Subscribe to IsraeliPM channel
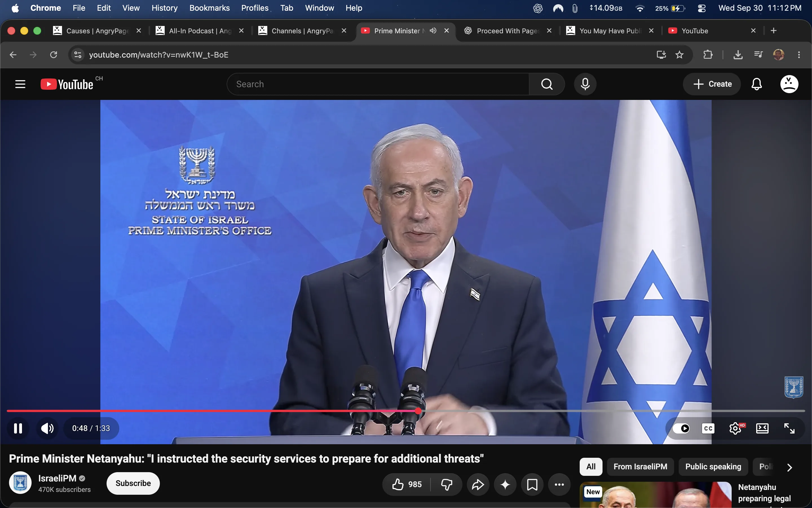The height and width of the screenshot is (508, 812). pos(133,483)
